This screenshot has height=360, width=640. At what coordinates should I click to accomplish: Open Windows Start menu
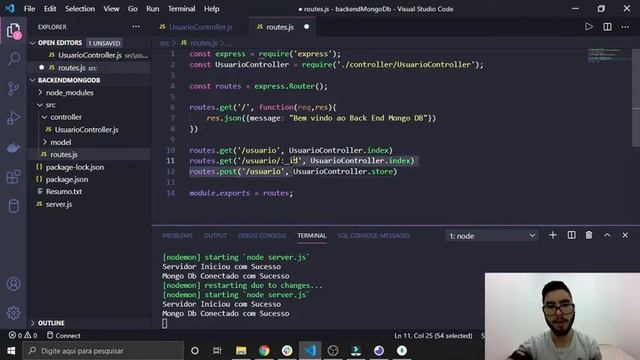tap(11, 351)
